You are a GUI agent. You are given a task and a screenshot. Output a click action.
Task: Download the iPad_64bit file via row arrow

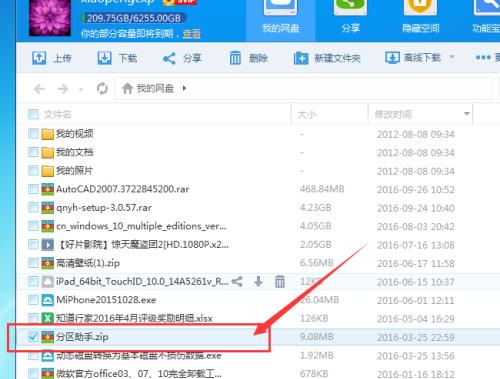pyautogui.click(x=258, y=282)
